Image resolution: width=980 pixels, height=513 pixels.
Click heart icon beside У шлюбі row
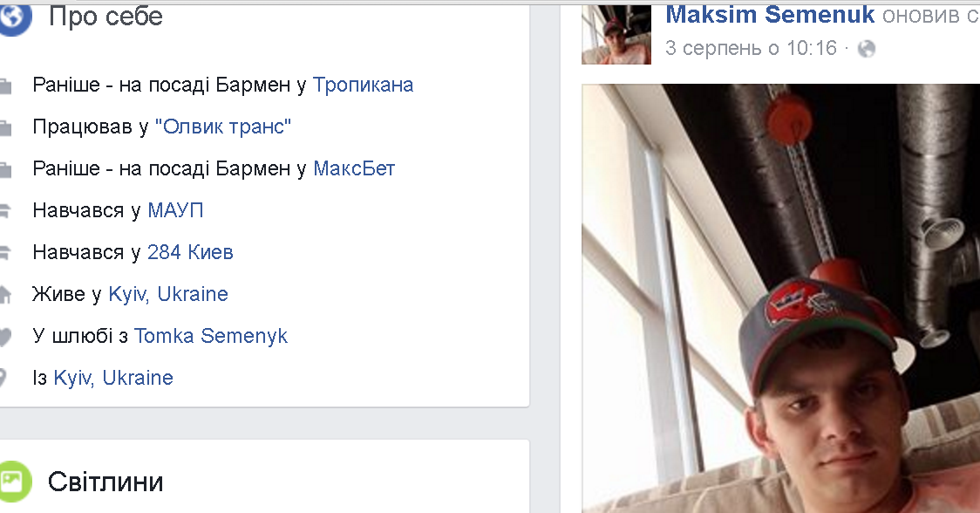click(5, 338)
